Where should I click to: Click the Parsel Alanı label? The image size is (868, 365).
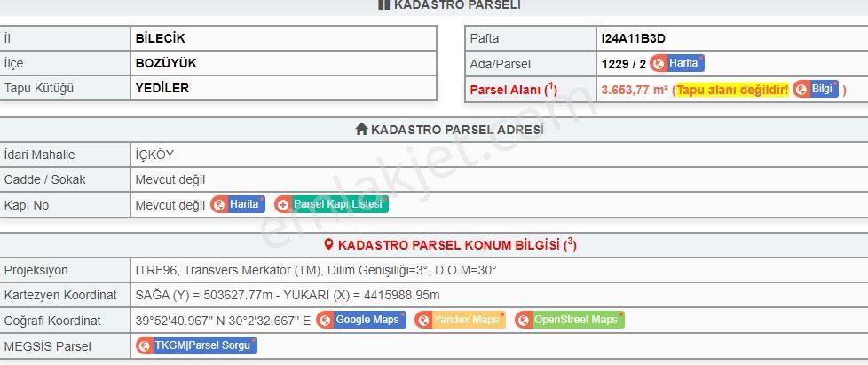point(513,89)
